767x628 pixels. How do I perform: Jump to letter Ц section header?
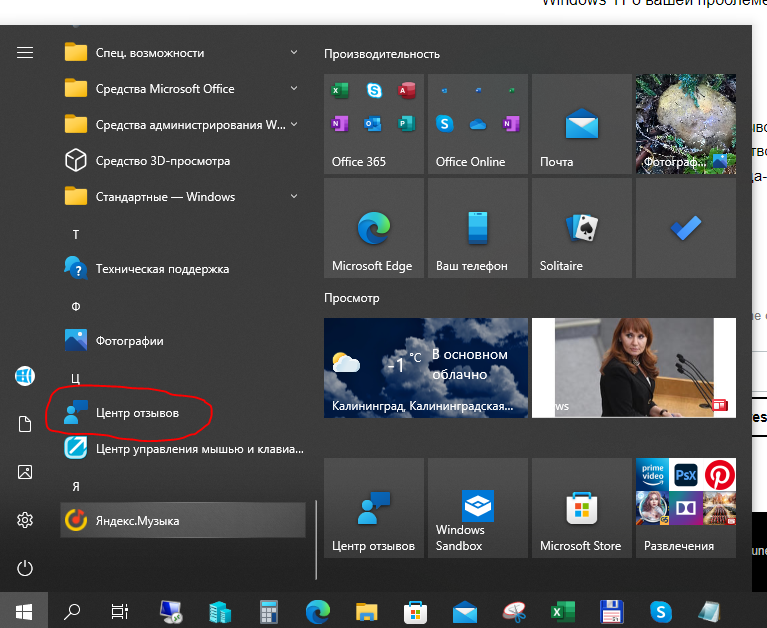(75, 379)
